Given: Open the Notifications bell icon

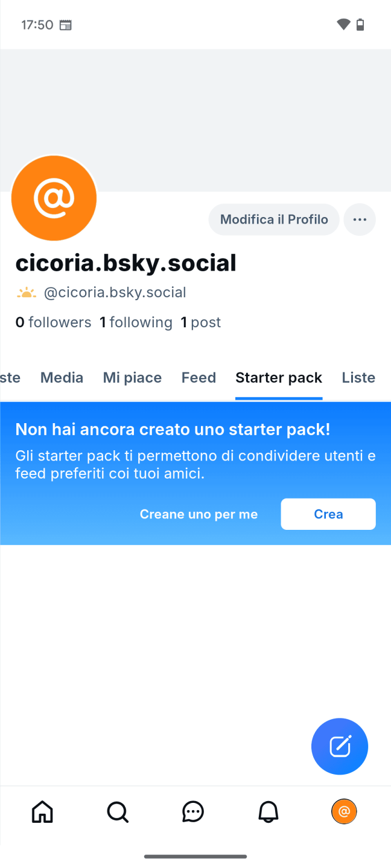Looking at the screenshot, I should coord(268,811).
